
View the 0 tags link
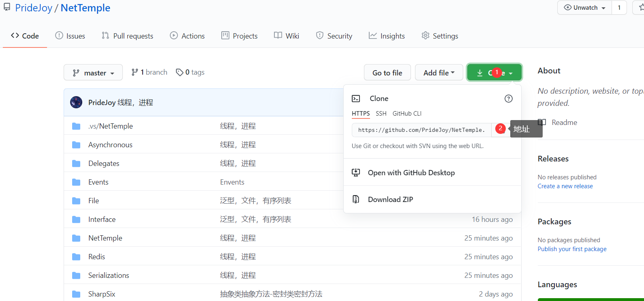pyautogui.click(x=190, y=72)
